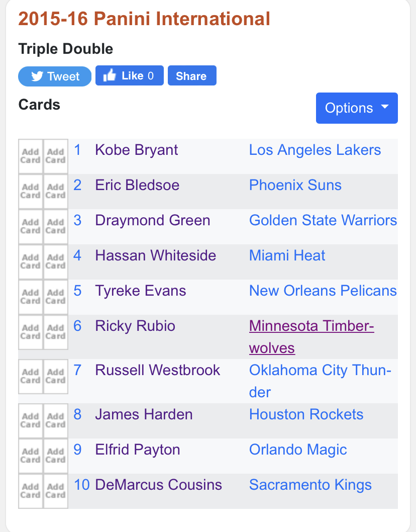Click the first Add Card thumbnail for Kobe Bryant
Viewport: 416px width, 532px height.
pyautogui.click(x=31, y=156)
